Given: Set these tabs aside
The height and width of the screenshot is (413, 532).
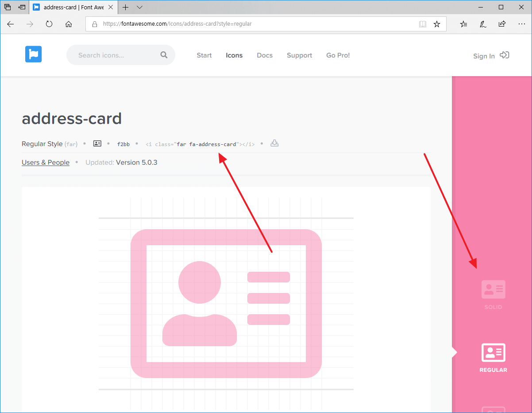Looking at the screenshot, I should [22, 7].
